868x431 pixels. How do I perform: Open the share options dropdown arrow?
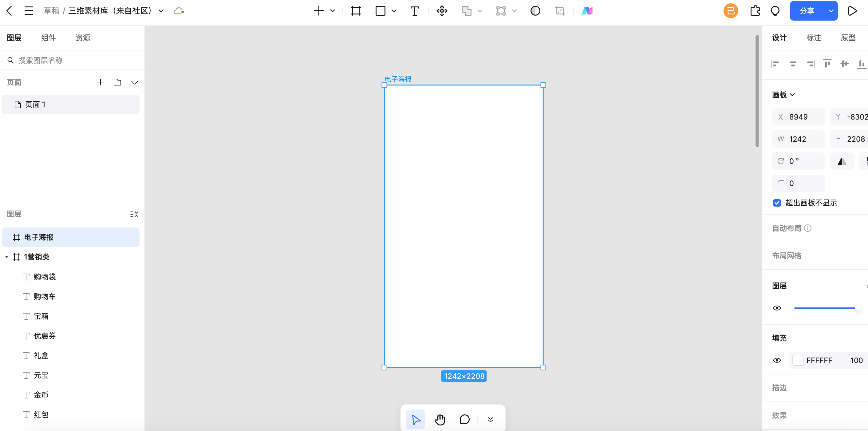(831, 11)
